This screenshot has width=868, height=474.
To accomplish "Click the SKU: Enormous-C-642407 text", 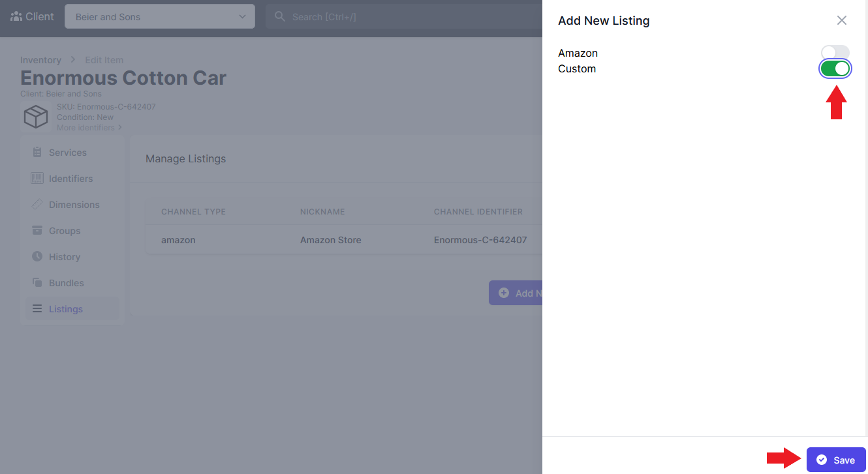I will coord(106,106).
